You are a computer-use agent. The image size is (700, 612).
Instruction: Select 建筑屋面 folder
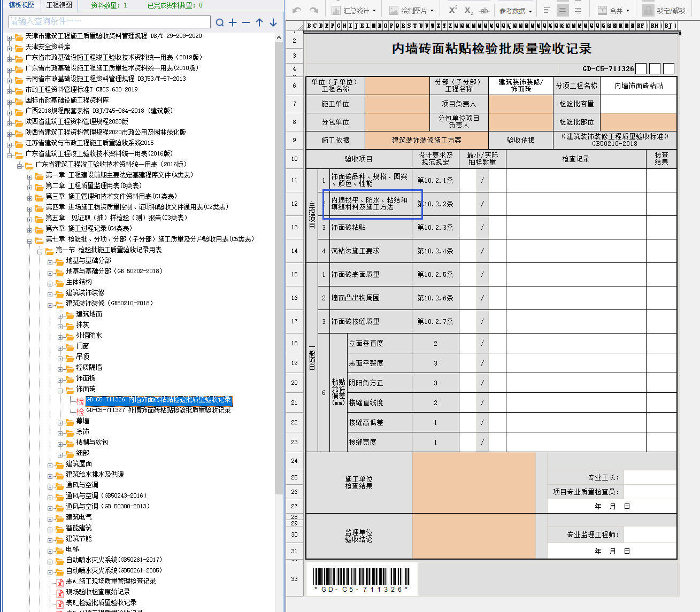point(79,464)
